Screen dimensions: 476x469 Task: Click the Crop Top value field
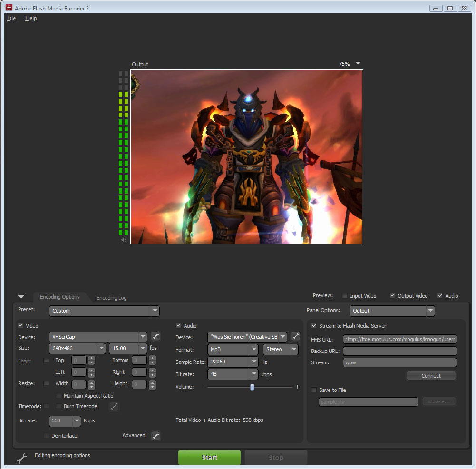coord(78,361)
